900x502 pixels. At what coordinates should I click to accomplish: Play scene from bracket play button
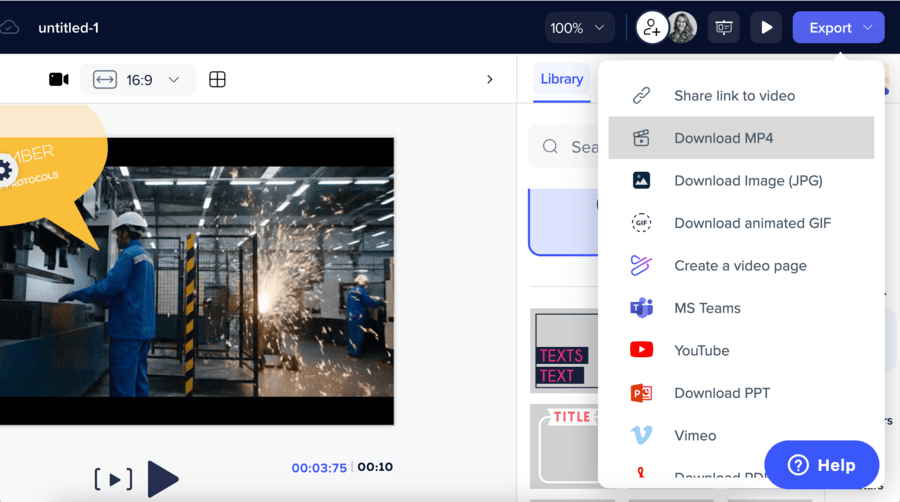(x=114, y=480)
